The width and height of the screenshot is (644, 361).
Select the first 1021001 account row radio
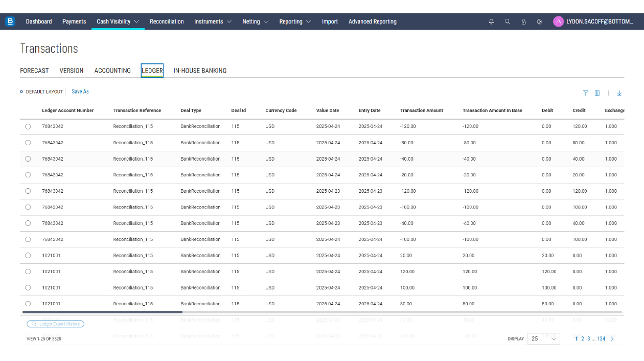click(28, 255)
